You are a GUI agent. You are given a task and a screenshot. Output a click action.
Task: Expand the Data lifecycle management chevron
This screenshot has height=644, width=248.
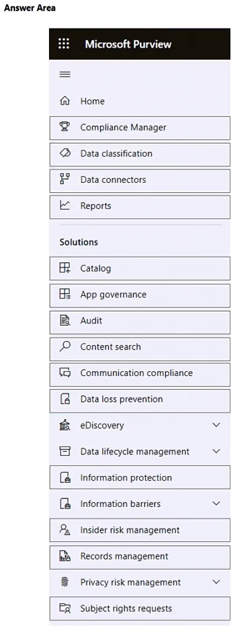coord(216,451)
